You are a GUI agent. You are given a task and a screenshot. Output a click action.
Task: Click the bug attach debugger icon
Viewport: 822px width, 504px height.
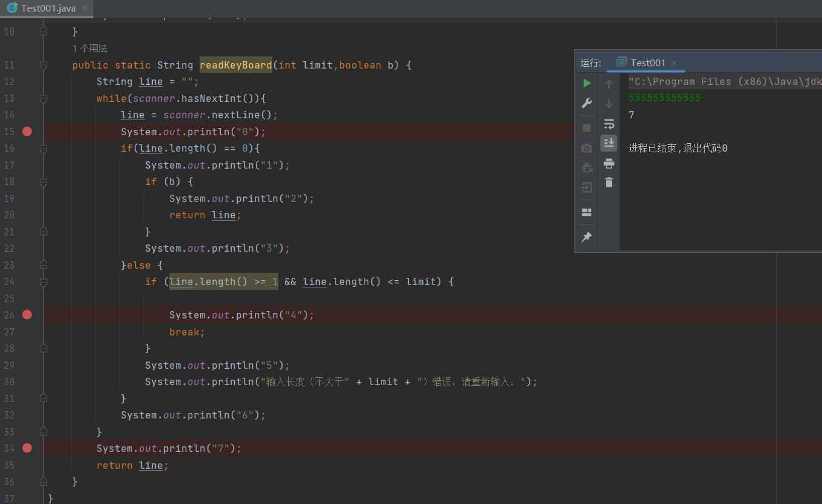point(587,167)
